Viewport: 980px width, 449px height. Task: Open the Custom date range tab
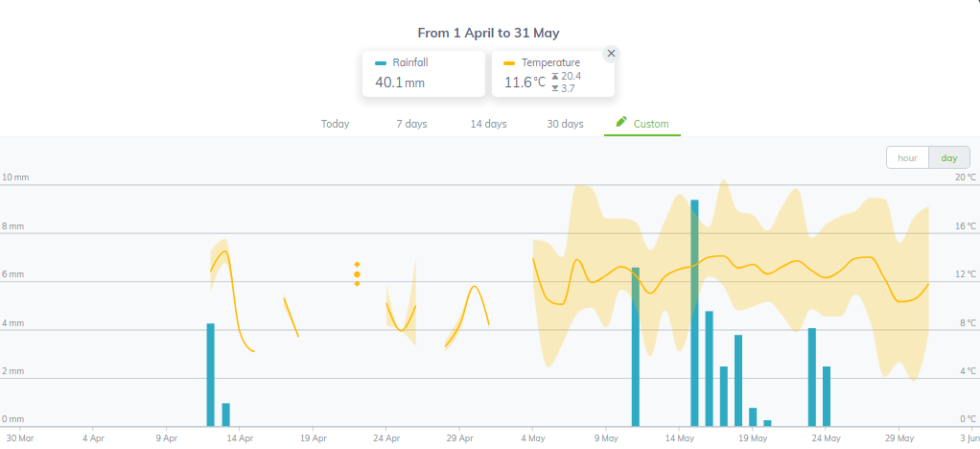[642, 124]
